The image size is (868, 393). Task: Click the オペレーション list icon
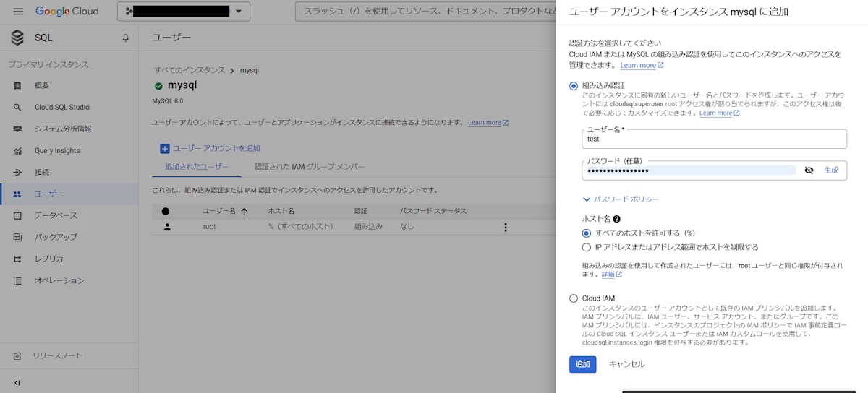pos(17,280)
